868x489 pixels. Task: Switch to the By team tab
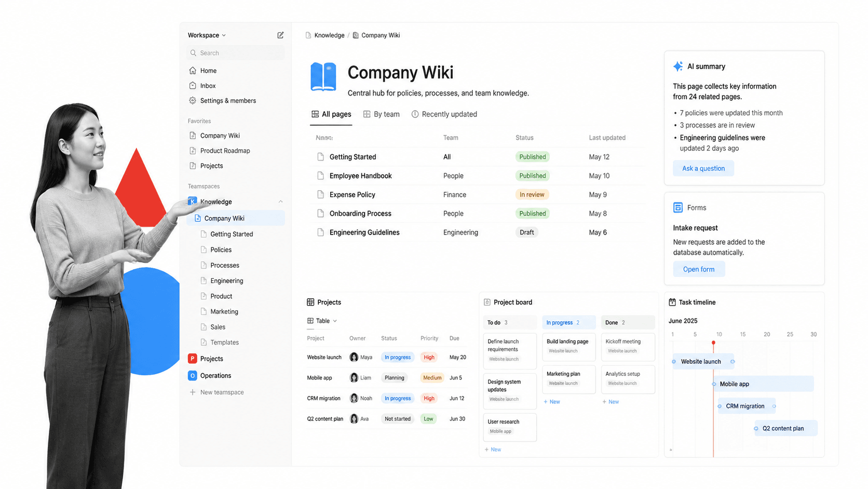tap(382, 114)
